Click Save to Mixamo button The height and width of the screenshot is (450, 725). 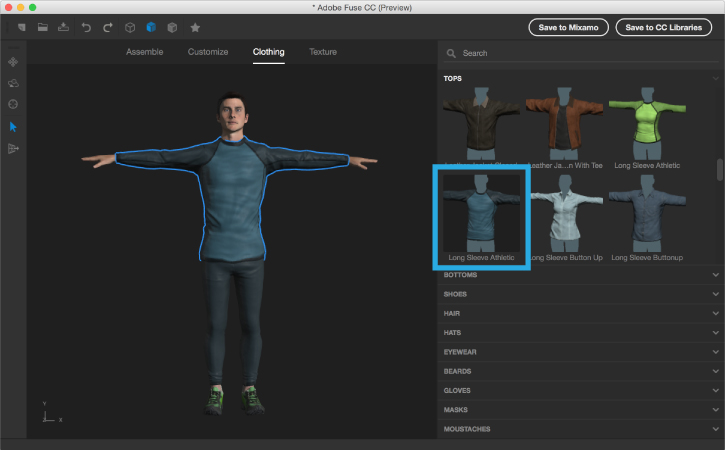click(x=568, y=27)
